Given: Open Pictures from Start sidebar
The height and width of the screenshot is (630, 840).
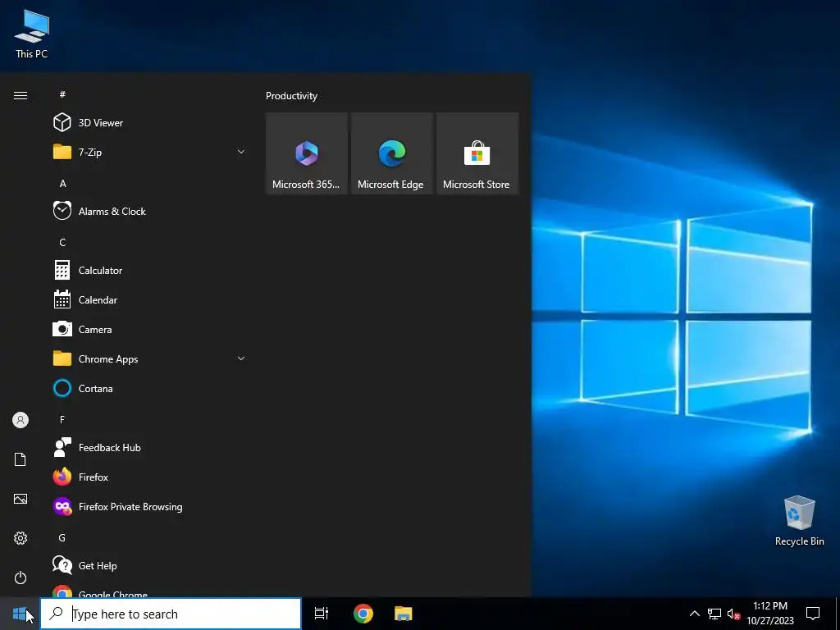Looking at the screenshot, I should click(x=21, y=499).
